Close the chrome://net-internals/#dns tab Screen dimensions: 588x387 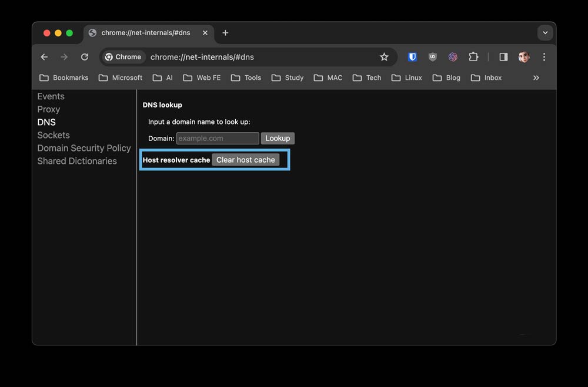(x=205, y=33)
